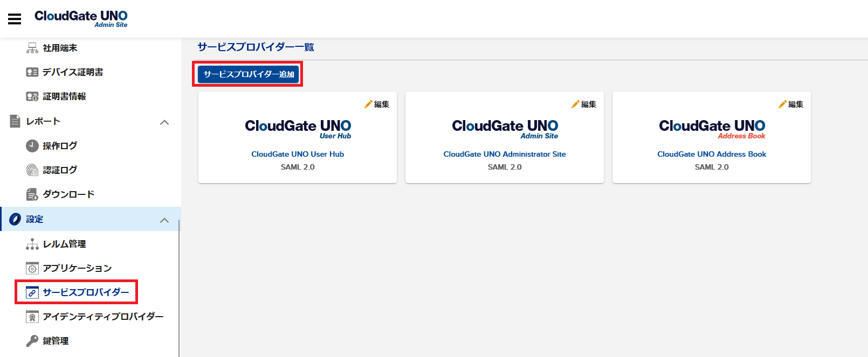Collapse the 設定 section chevron

coord(164,220)
